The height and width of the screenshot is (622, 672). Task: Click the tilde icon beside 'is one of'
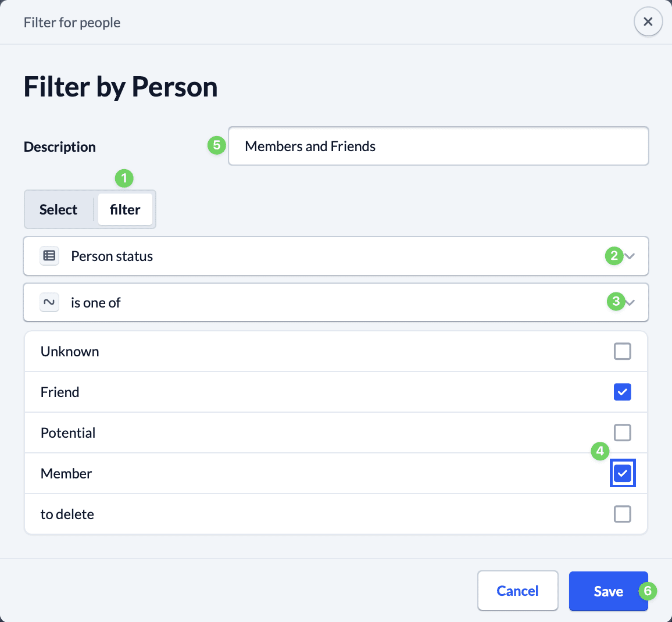[49, 302]
